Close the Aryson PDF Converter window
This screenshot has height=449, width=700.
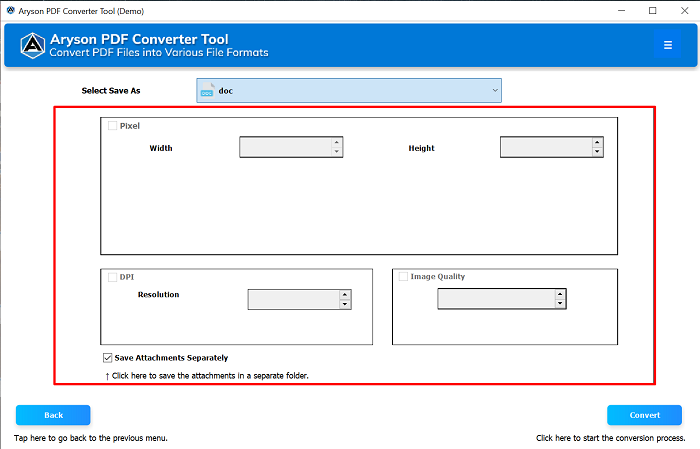pos(684,11)
